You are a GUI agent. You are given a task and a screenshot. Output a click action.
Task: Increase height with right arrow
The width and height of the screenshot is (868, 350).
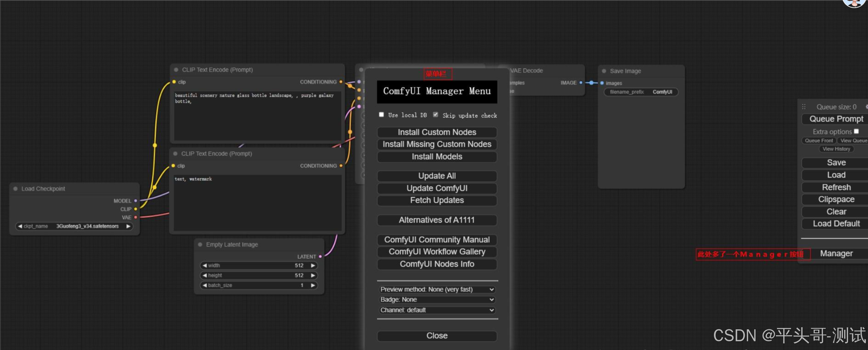313,275
